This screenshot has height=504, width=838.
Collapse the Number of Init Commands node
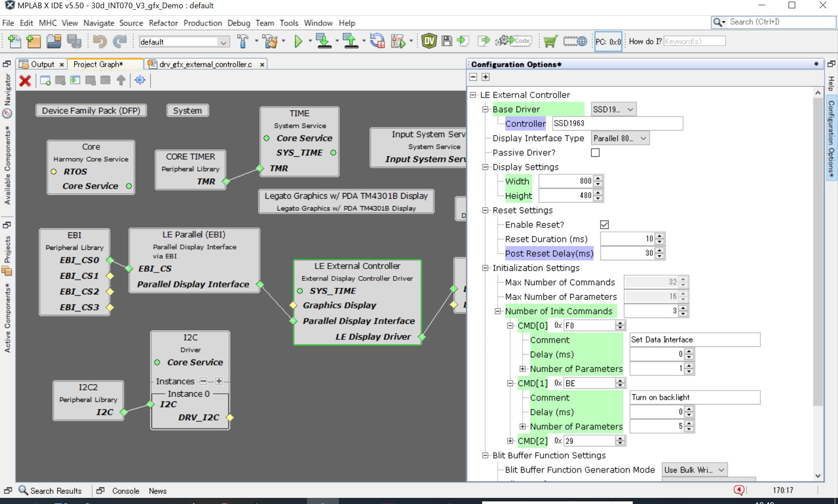[497, 311]
